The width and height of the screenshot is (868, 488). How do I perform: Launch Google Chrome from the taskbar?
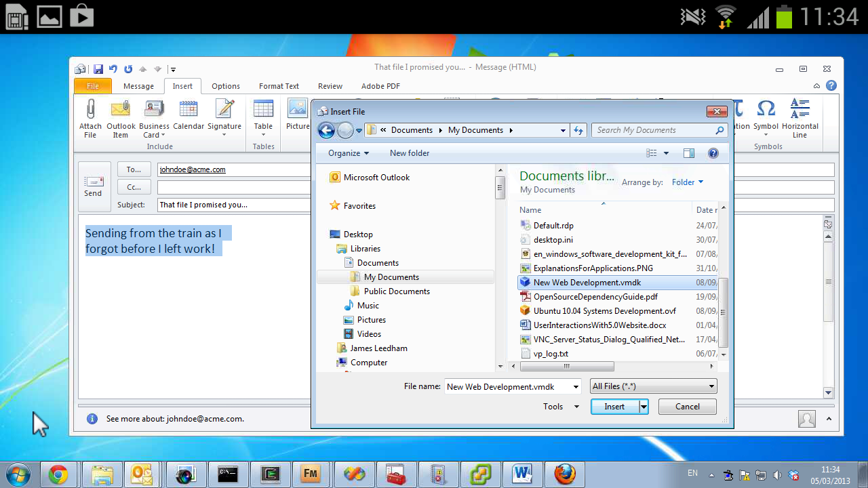coord(58,474)
